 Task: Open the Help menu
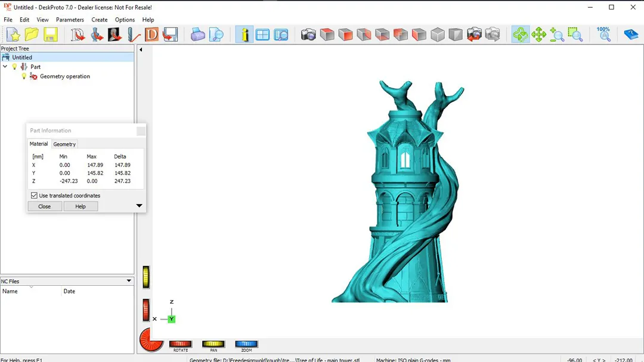pos(148,20)
